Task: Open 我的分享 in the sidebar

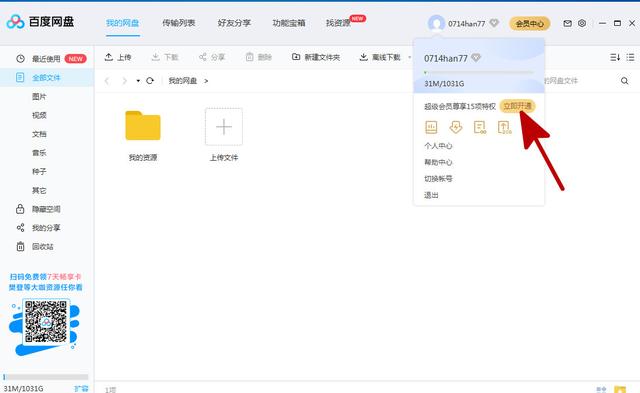Action: click(x=38, y=228)
